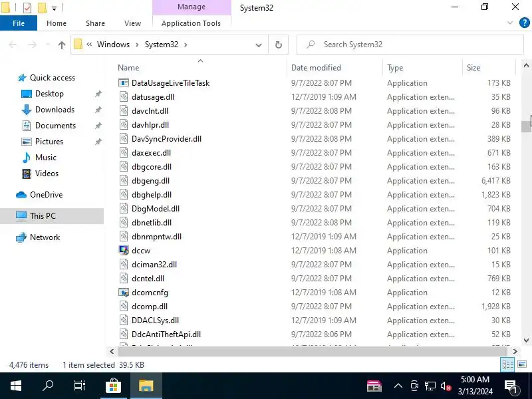The width and height of the screenshot is (532, 399).
Task: Select Quick access in navigation pane
Action: click(53, 78)
